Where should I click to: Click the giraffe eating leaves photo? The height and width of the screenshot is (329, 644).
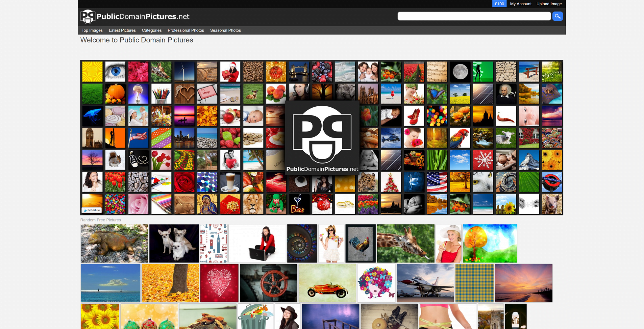(x=405, y=243)
